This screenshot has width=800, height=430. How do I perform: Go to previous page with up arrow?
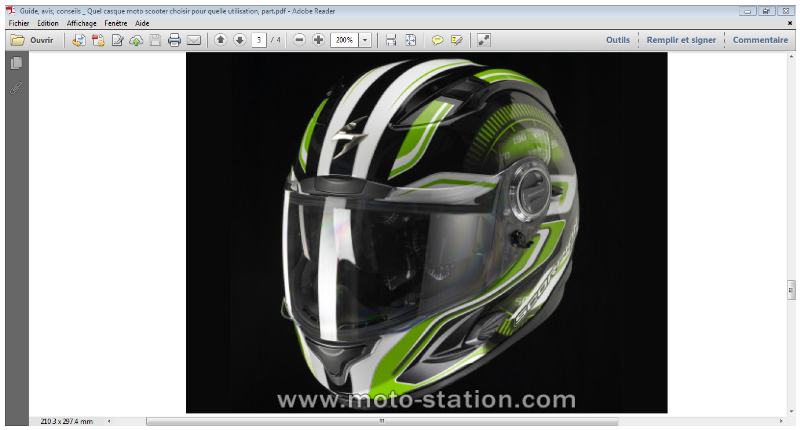click(x=220, y=39)
